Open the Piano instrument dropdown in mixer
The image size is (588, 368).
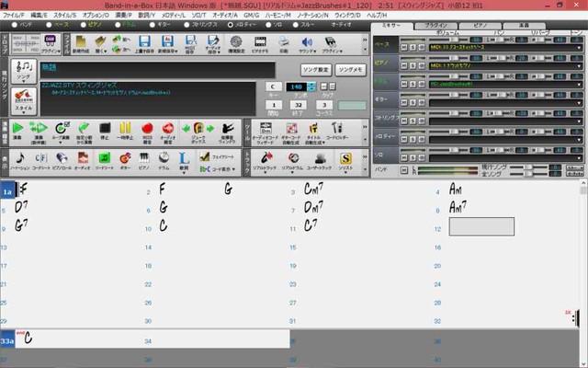pos(579,66)
